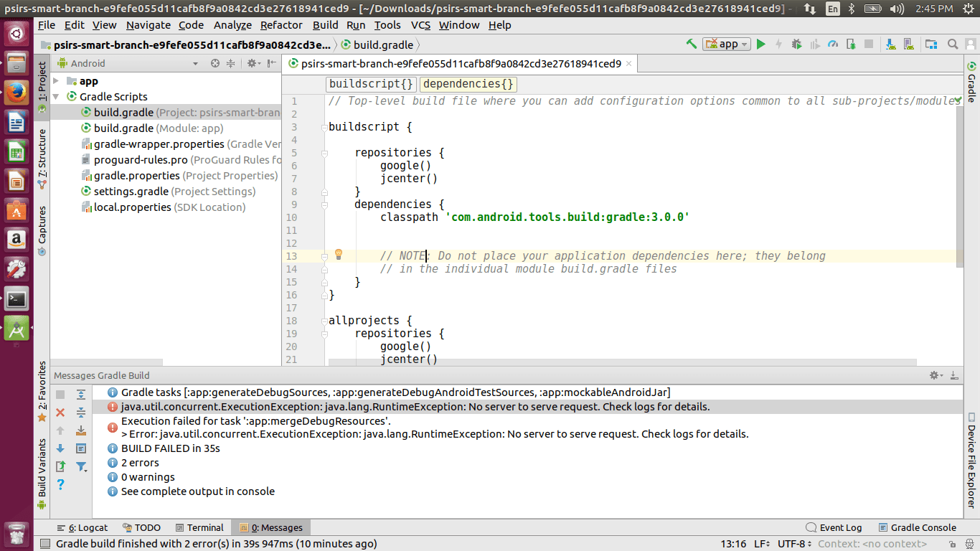Screen dimensions: 980x551
Task: Collapse the Gradle Scripts tree node
Action: 56,96
